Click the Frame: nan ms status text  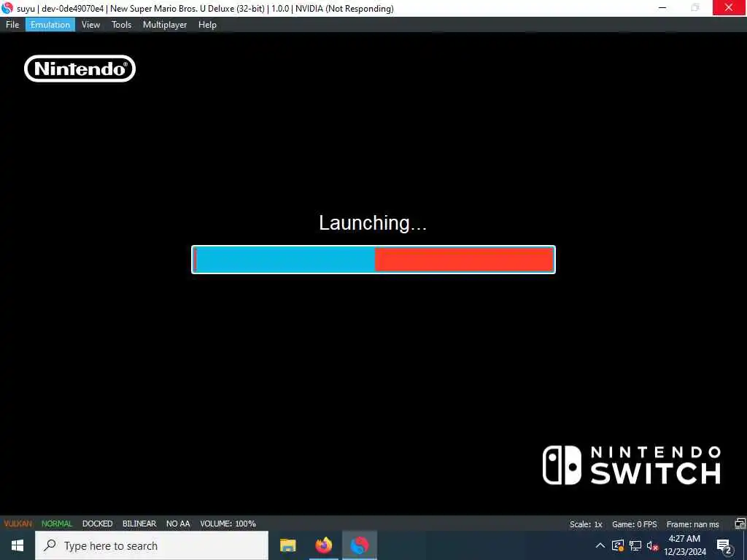click(693, 524)
